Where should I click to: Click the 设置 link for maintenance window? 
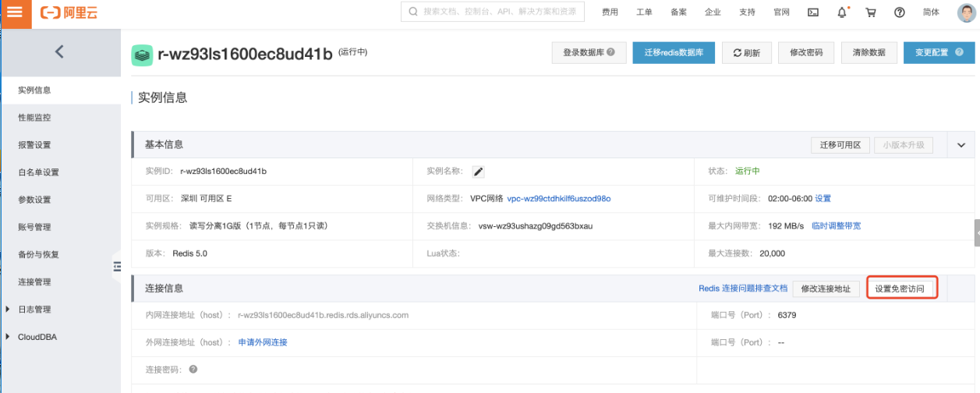pyautogui.click(x=823, y=199)
